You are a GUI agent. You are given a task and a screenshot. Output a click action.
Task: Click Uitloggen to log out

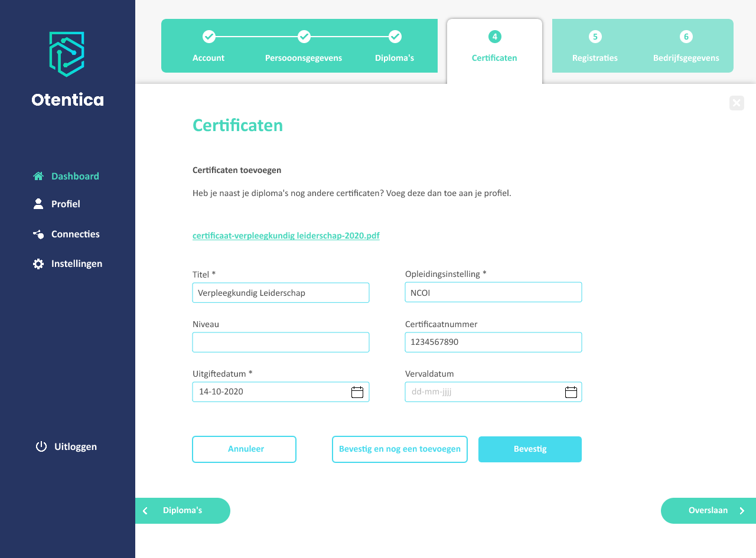pyautogui.click(x=66, y=446)
